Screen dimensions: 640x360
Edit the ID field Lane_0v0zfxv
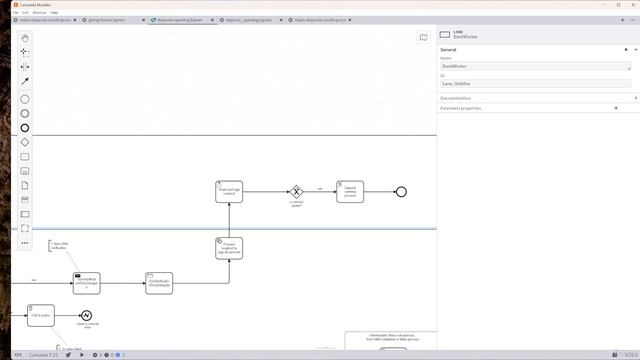pyautogui.click(x=536, y=84)
